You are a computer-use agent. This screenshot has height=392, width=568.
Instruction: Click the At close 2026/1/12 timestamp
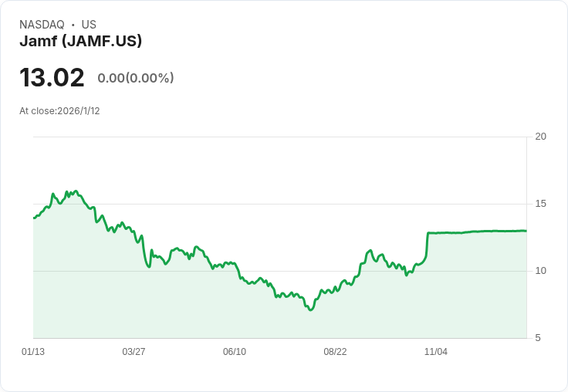click(59, 110)
